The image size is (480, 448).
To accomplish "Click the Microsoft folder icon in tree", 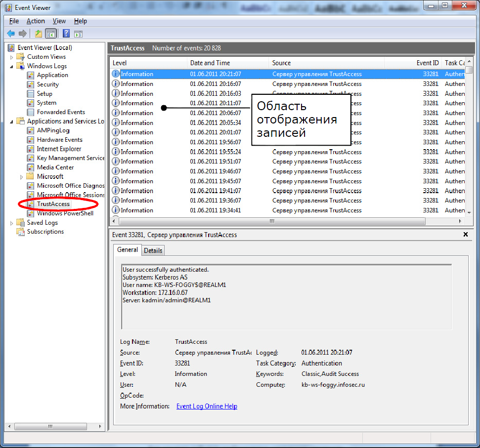I will click(30, 176).
